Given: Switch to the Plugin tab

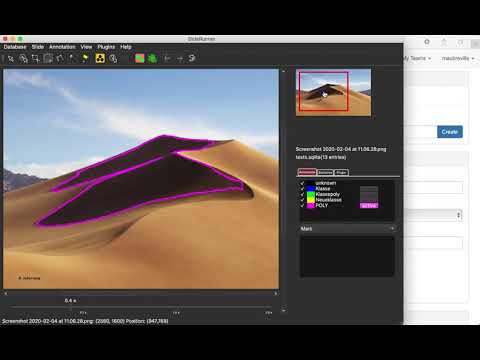Looking at the screenshot, I should [341, 172].
